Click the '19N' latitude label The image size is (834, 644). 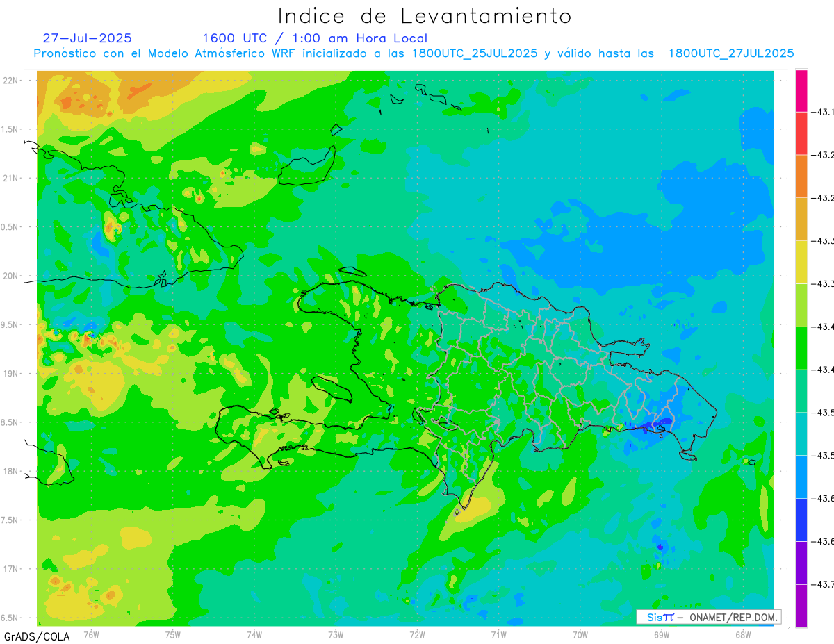pyautogui.click(x=11, y=374)
